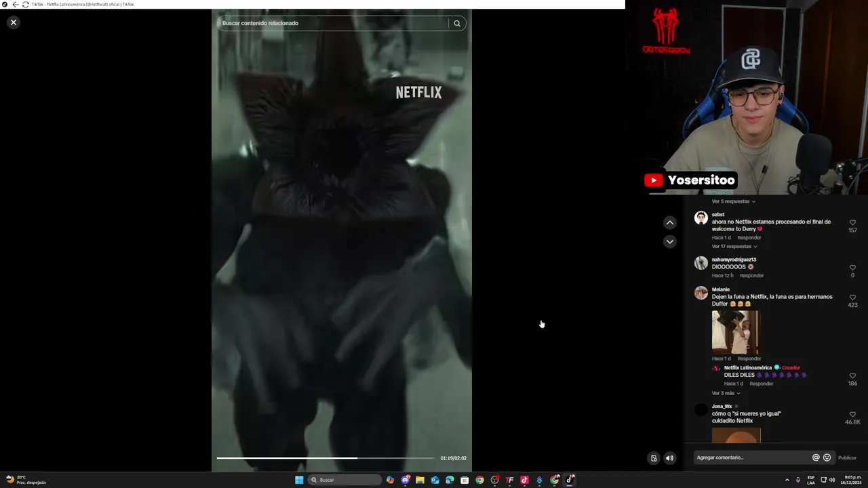Screen dimensions: 868x488
Task: Click the taskbar Buscar search box
Action: point(344,480)
